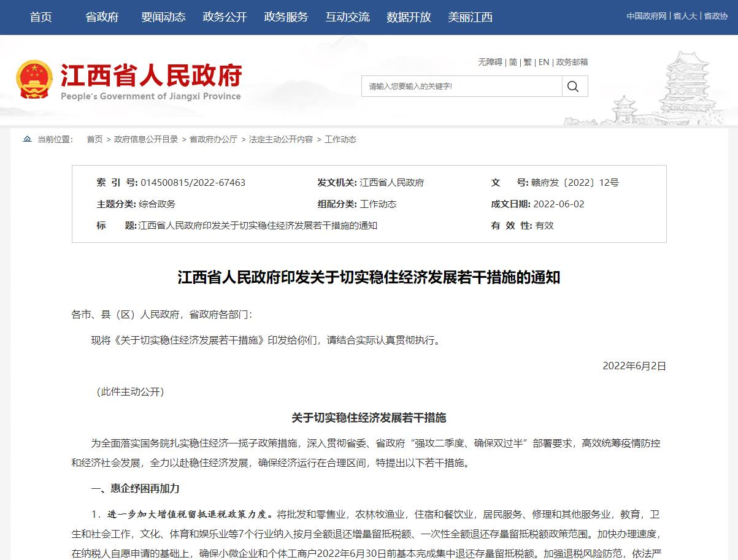Click the national emblem logo
Screen dimensions: 738x560
pyautogui.click(x=34, y=79)
